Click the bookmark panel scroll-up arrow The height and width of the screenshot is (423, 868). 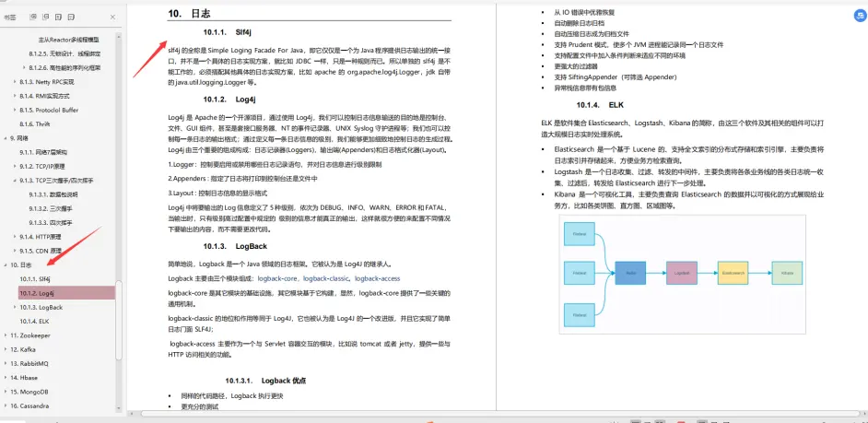pos(119,37)
